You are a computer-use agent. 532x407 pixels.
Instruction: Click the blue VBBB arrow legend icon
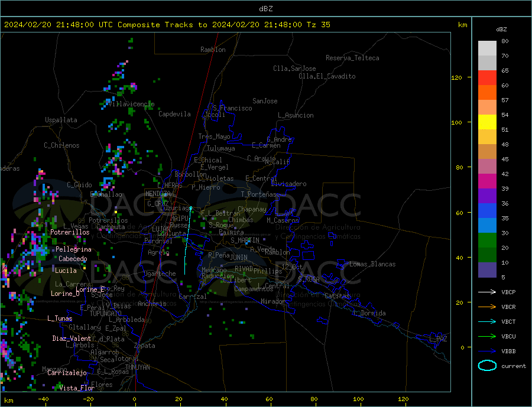[x=487, y=351]
